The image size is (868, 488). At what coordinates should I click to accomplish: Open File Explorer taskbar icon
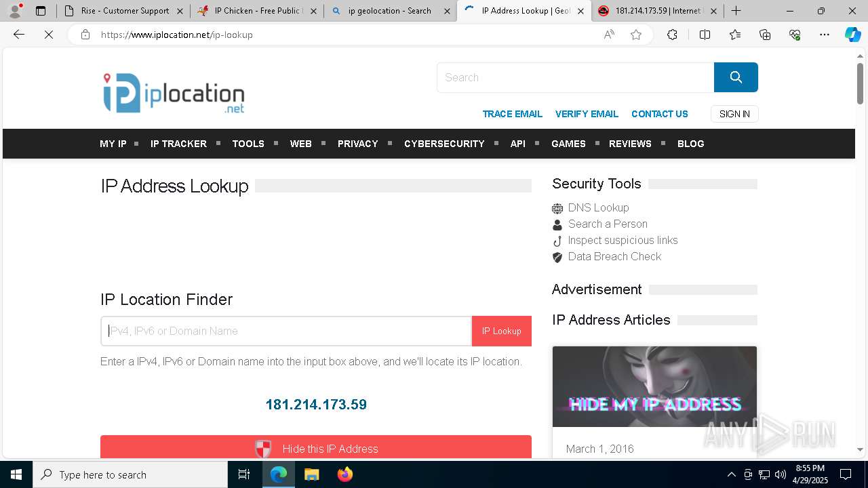[311, 474]
